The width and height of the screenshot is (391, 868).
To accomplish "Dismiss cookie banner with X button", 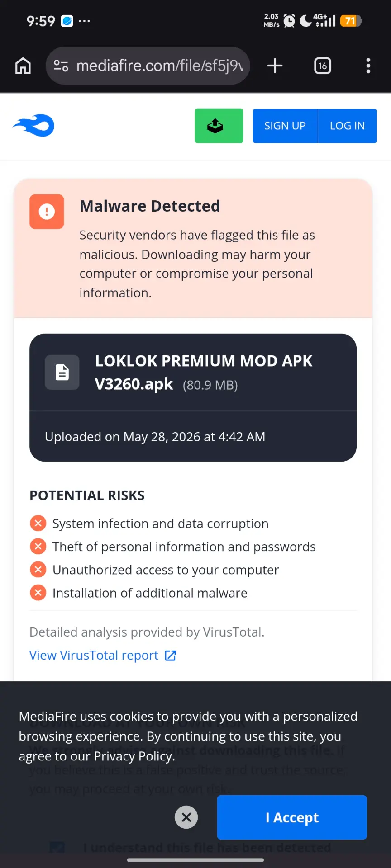I will coord(186,817).
